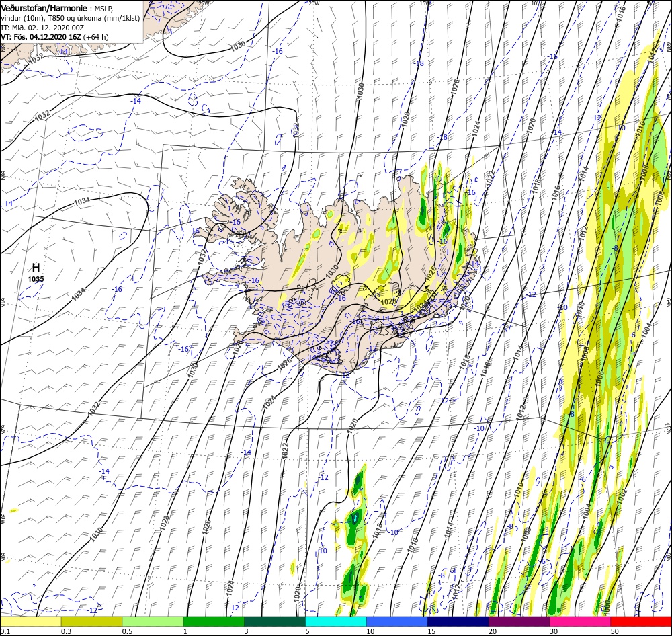Viewport: 672px width, 636px height.
Task: Click the 15W longitude label
Action: point(425,3)
